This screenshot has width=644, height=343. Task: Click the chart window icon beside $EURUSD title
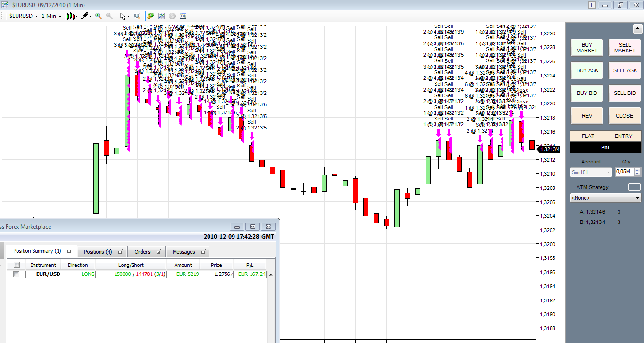[x=5, y=4]
